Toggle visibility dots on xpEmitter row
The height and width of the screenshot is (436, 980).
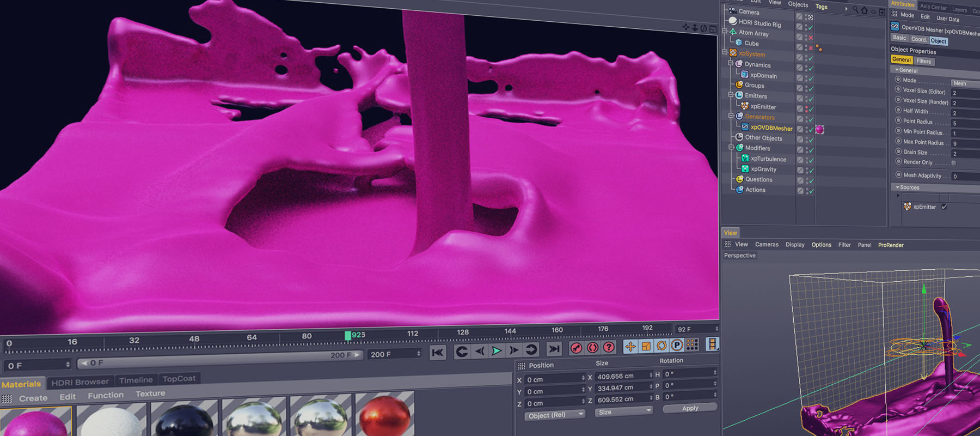coord(806,109)
